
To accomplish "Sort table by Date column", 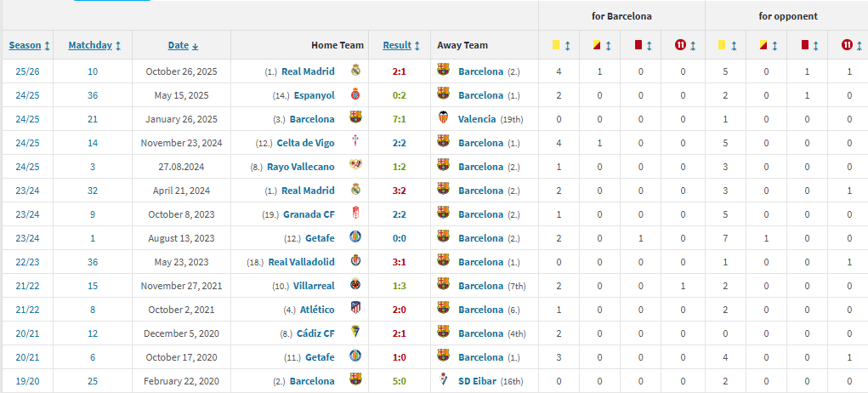I will tap(183, 45).
